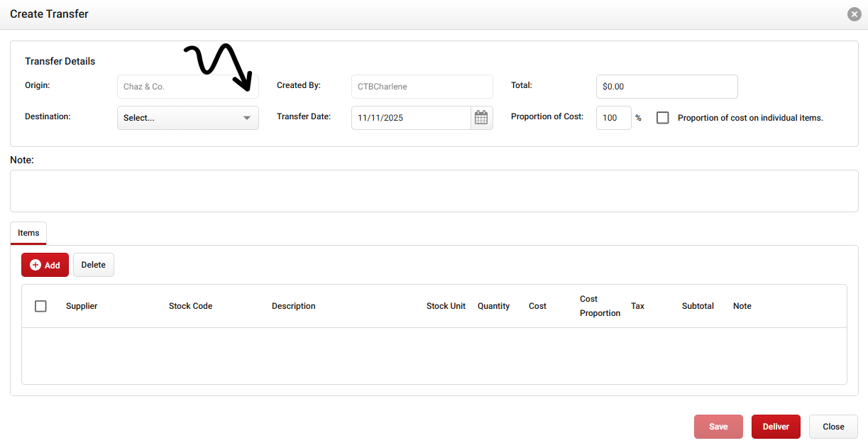This screenshot has height=448, width=868.
Task: Click inside the large Note text area
Action: tap(434, 190)
